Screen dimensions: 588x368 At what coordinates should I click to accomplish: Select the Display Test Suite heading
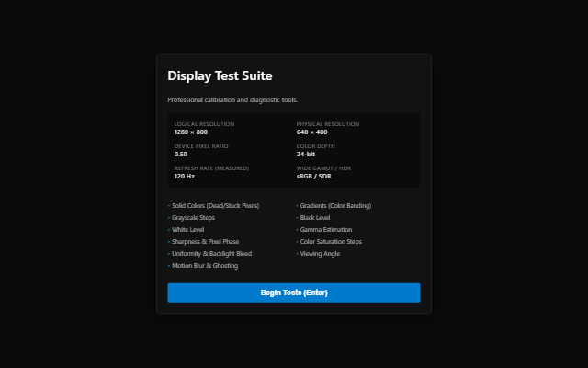(x=220, y=75)
